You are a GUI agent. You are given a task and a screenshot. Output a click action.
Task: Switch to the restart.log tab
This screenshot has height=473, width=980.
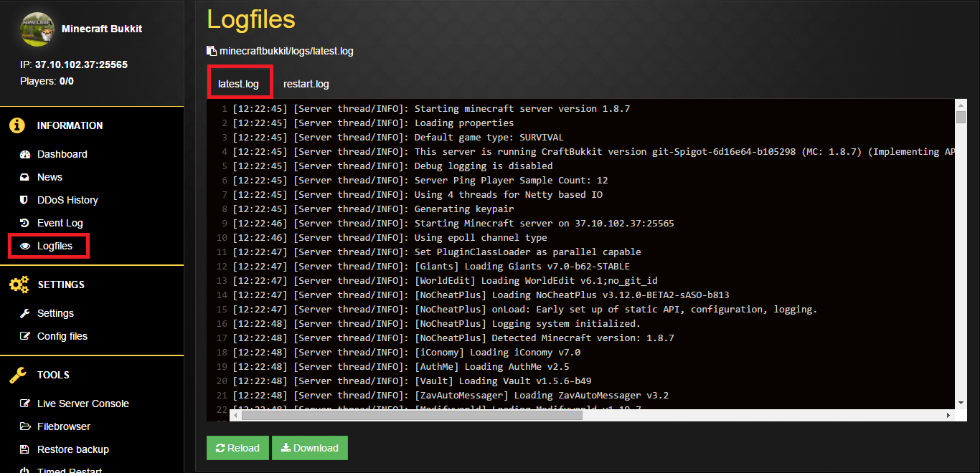click(x=306, y=84)
